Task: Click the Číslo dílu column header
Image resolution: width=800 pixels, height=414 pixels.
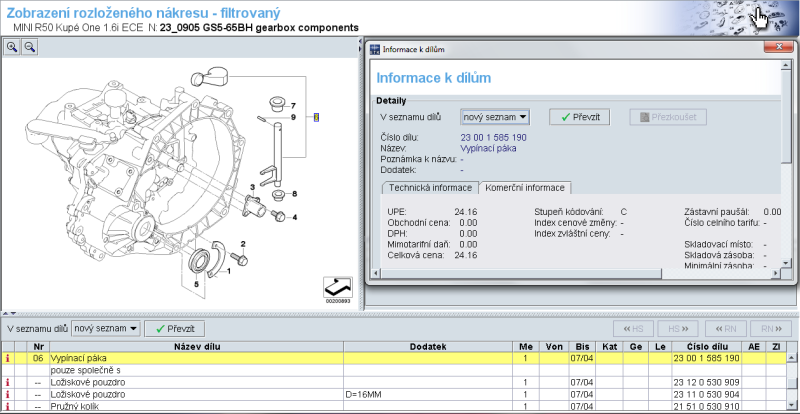Action: [706, 345]
